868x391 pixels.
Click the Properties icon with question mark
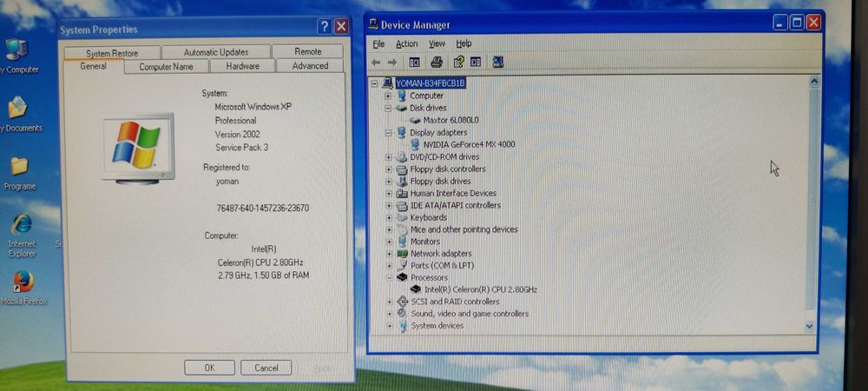[458, 62]
